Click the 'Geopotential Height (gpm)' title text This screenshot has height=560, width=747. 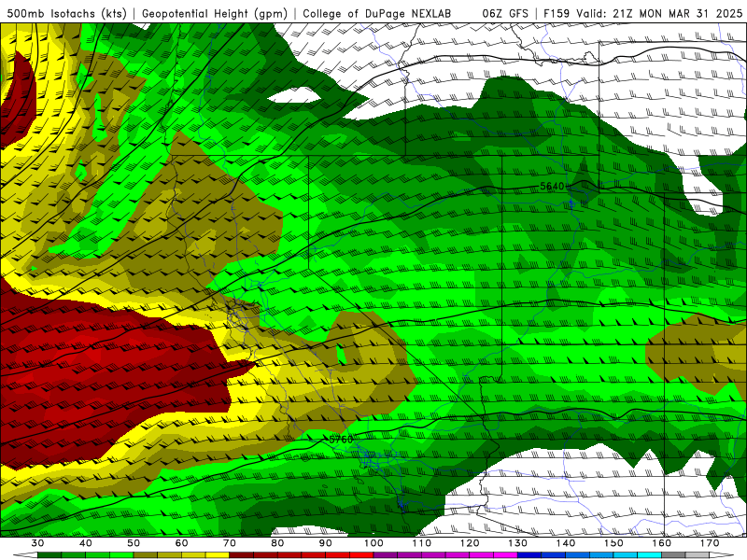pos(215,14)
